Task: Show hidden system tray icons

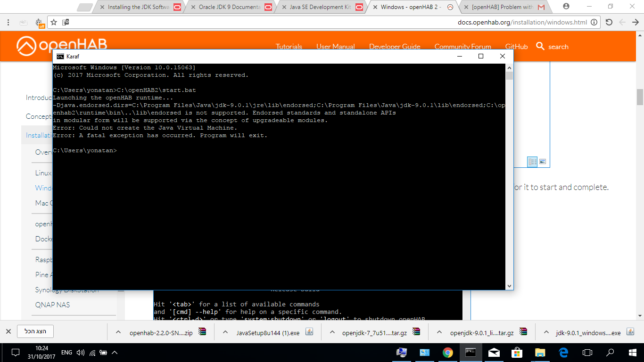Action: [x=115, y=353]
